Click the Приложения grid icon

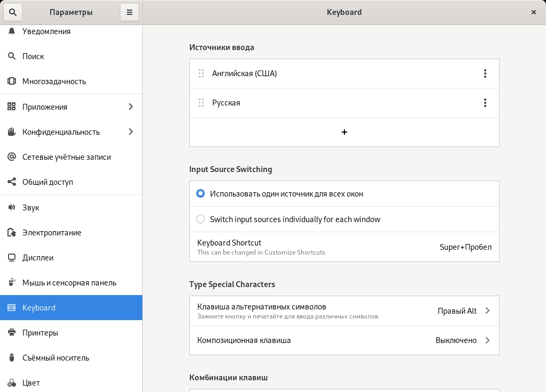12,107
